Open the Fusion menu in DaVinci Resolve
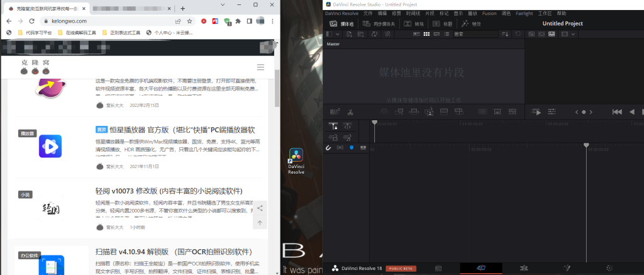644x275 pixels. 489,14
